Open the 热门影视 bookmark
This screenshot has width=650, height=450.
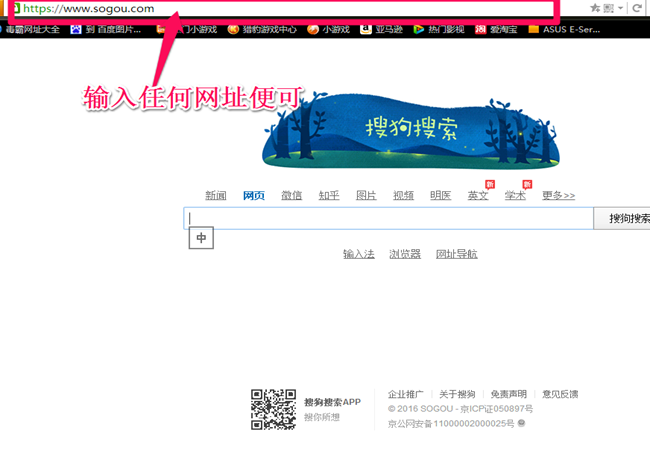[x=438, y=29]
